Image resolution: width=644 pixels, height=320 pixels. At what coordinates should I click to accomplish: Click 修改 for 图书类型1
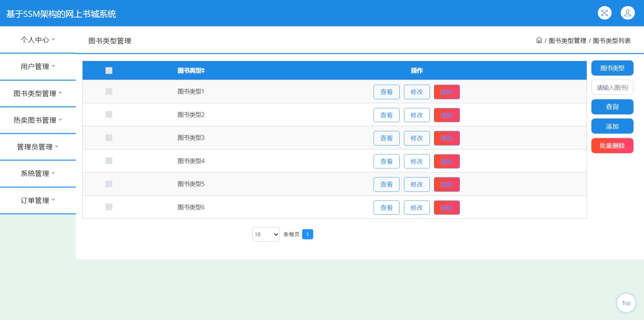click(x=417, y=92)
